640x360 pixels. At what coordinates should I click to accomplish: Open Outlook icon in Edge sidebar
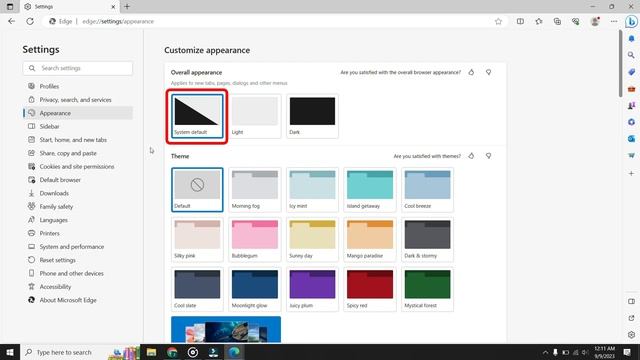631,139
